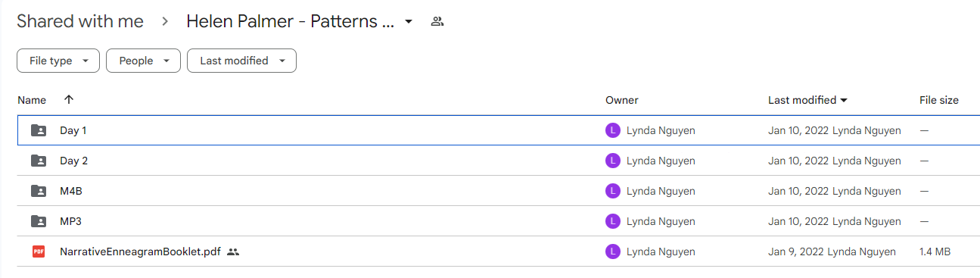Open the People filter dropdown
Screen dimensions: 980x278
[143, 61]
